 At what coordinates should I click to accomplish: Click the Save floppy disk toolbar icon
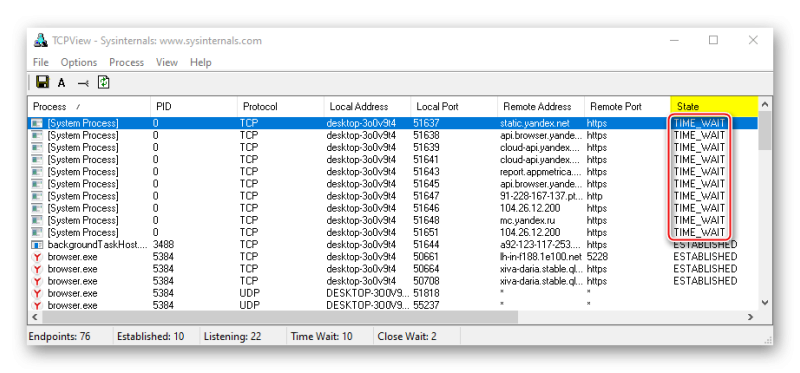[43, 82]
